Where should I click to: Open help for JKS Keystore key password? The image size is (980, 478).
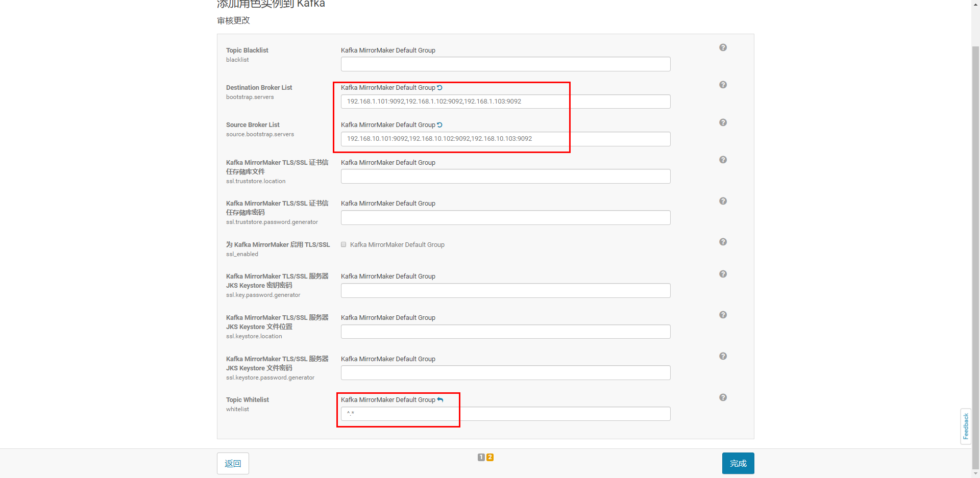coord(723,274)
